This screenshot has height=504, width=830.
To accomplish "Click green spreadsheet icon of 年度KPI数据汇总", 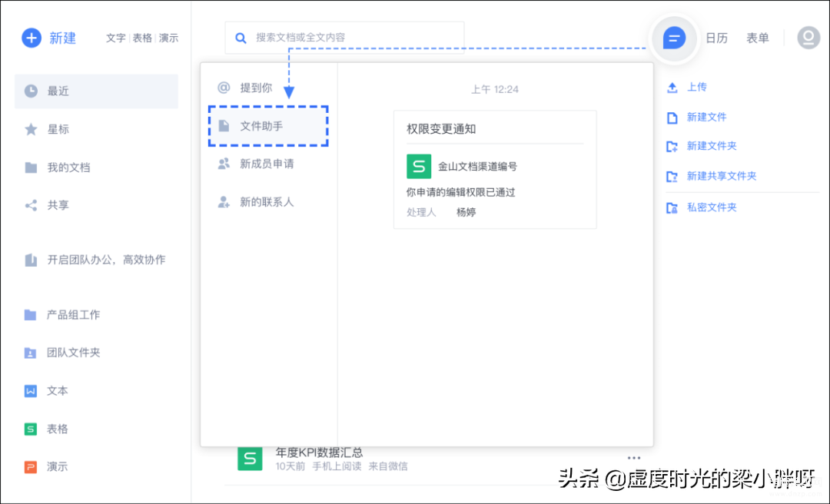I will tap(250, 459).
